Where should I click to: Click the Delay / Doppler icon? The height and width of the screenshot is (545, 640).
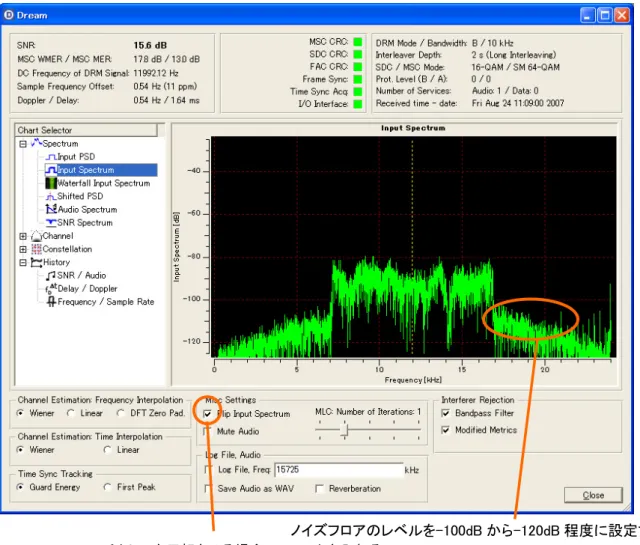pyautogui.click(x=51, y=289)
